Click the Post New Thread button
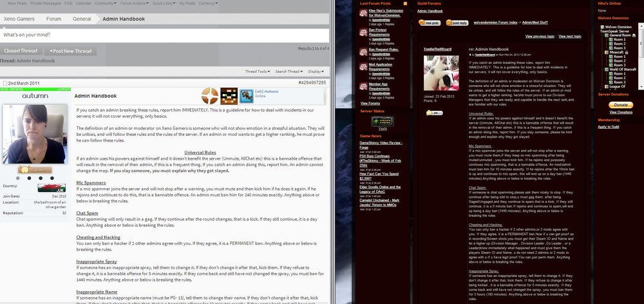Image resolution: width=644 pixels, height=304 pixels. coord(70,51)
